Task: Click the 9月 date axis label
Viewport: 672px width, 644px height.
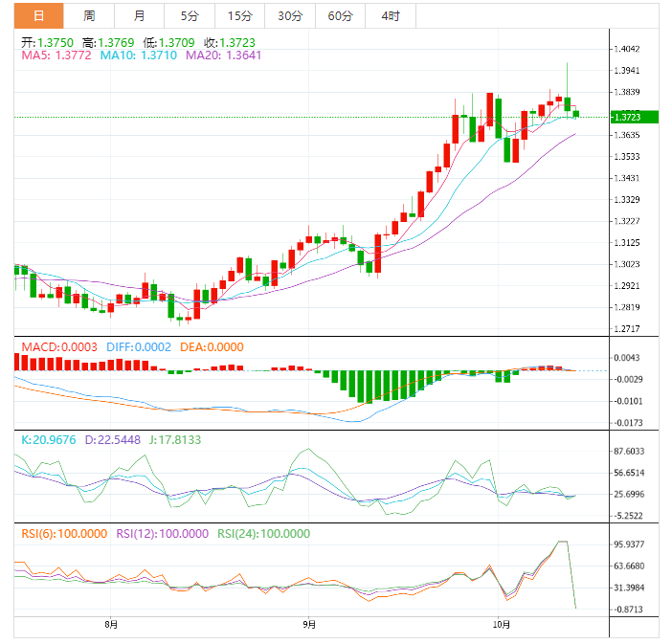Action: (309, 624)
